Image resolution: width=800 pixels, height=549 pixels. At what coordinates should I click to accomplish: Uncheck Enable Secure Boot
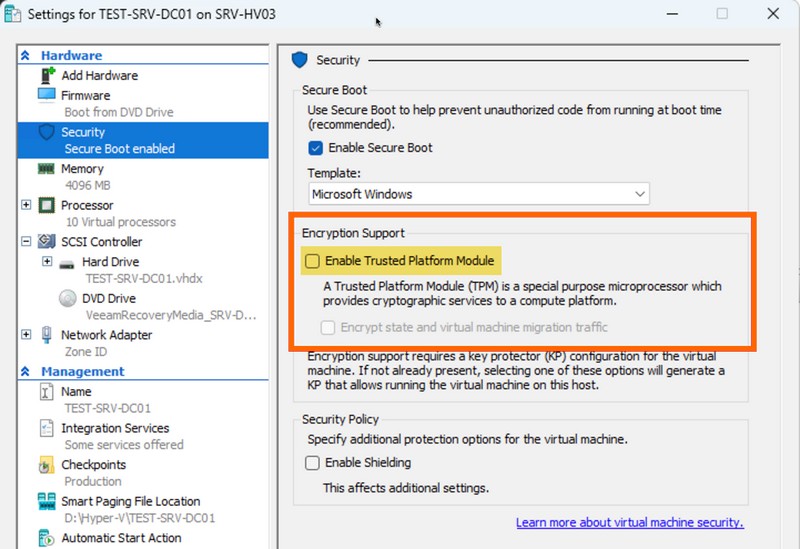coord(316,148)
